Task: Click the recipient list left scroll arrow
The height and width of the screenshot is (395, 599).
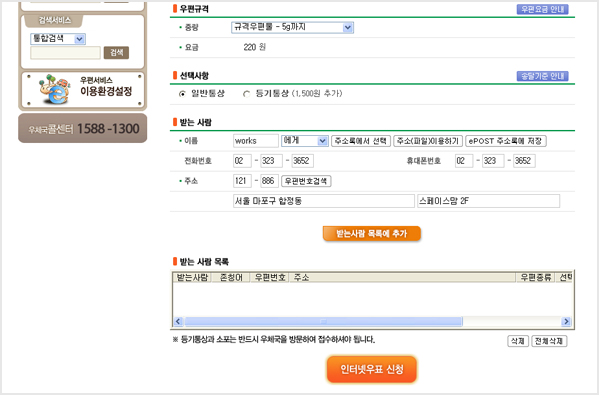Action: pyautogui.click(x=178, y=322)
